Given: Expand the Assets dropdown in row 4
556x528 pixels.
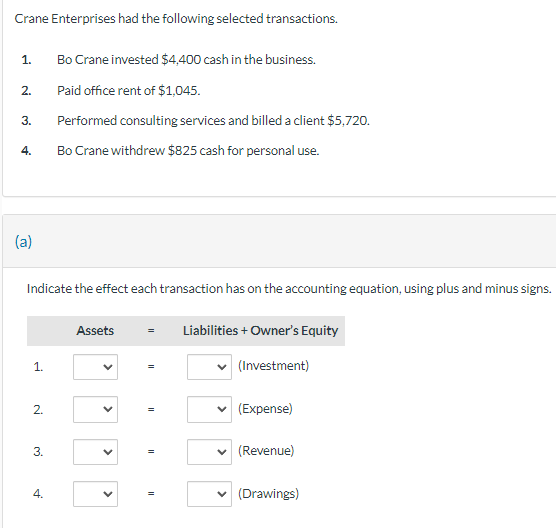Looking at the screenshot, I should point(95,494).
